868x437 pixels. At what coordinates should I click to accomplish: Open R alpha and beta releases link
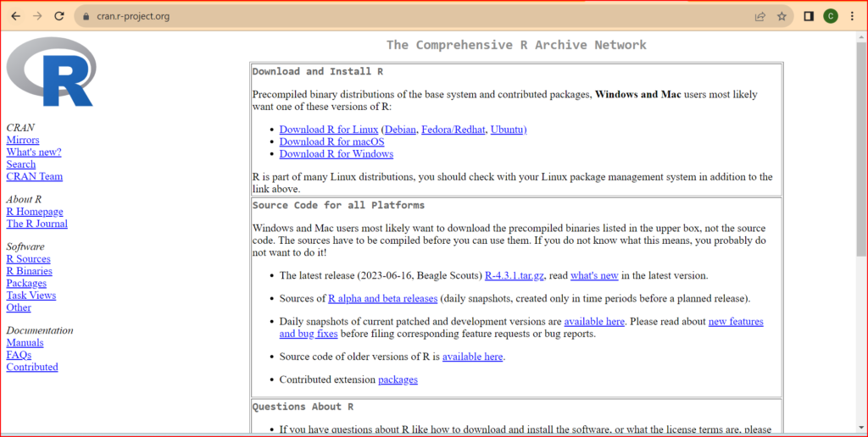tap(382, 299)
